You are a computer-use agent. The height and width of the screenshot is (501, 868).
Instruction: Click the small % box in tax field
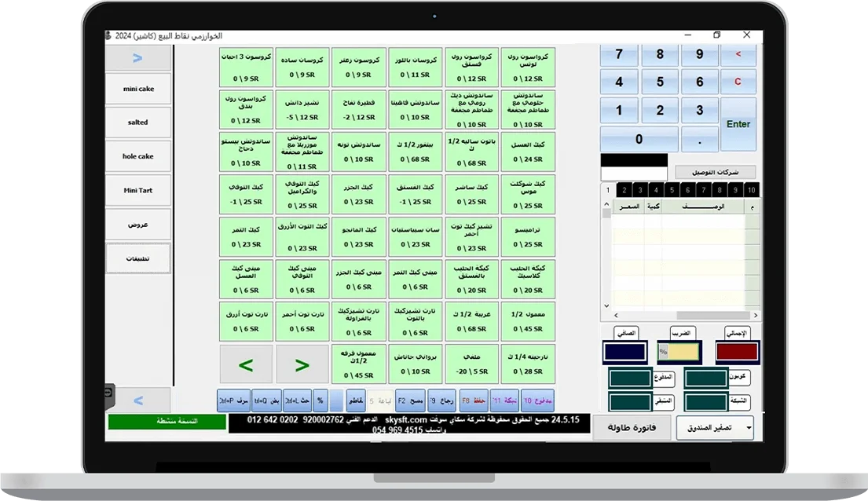coord(663,352)
